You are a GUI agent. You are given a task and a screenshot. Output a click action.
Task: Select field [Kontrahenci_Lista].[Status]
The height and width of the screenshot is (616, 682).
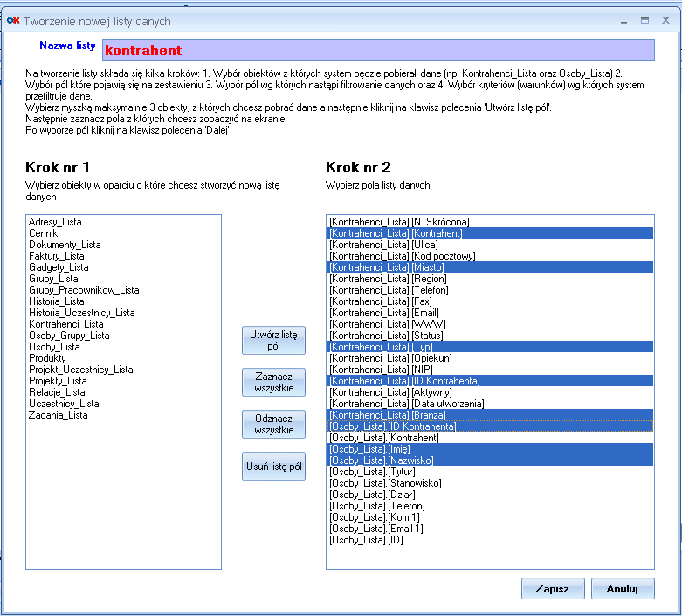490,336
